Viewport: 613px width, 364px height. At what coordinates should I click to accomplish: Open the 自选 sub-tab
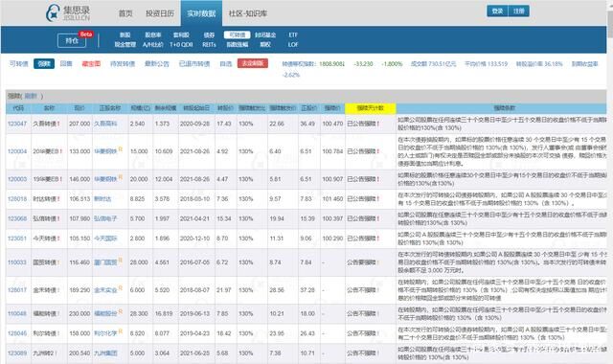[226, 64]
